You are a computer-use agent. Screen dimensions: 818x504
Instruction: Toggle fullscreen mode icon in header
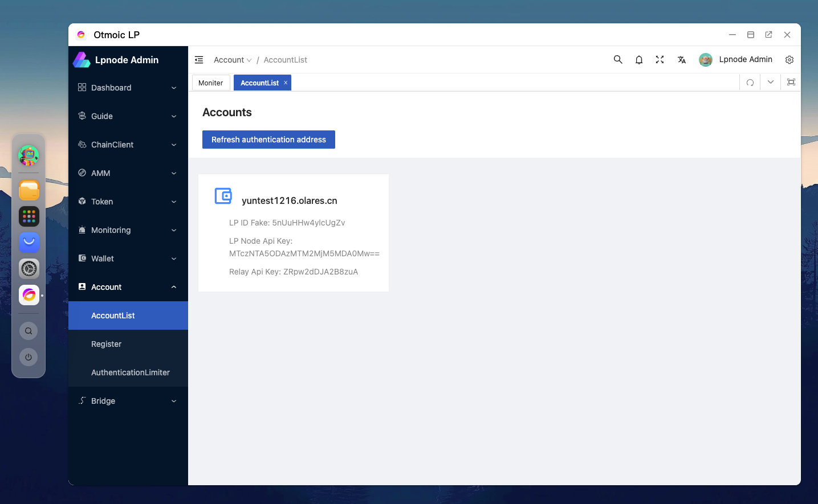660,60
